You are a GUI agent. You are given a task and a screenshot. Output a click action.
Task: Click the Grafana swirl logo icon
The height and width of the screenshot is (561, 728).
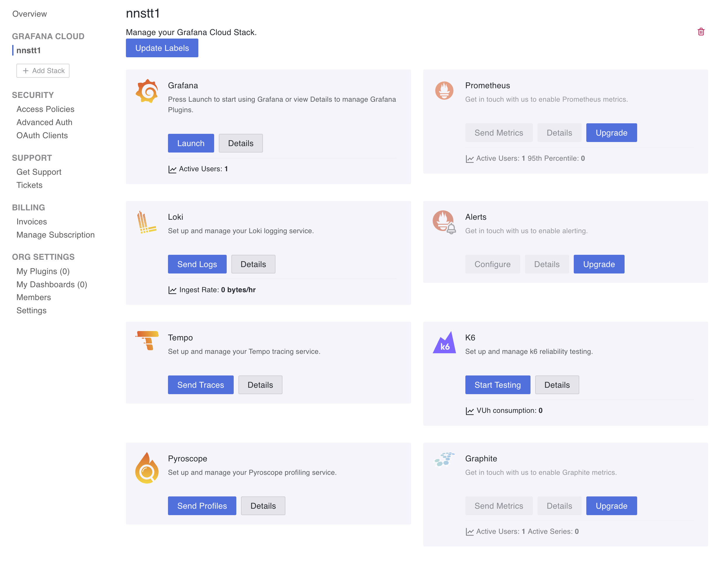click(x=147, y=91)
